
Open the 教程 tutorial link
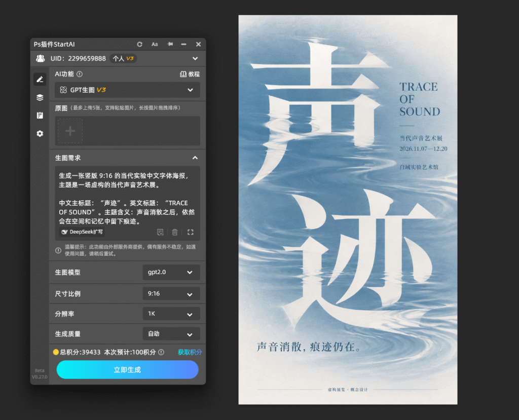190,74
